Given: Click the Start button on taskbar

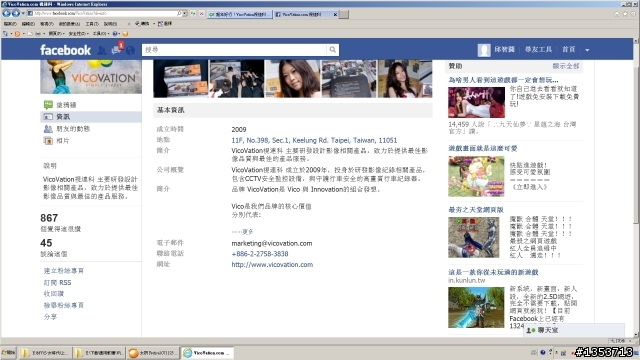Looking at the screenshot, I should pyautogui.click(x=8, y=352).
